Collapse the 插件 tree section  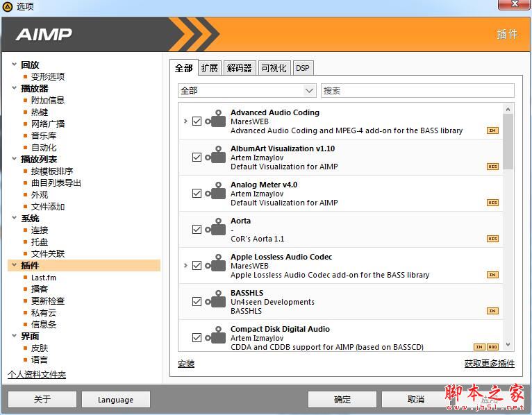(x=15, y=265)
